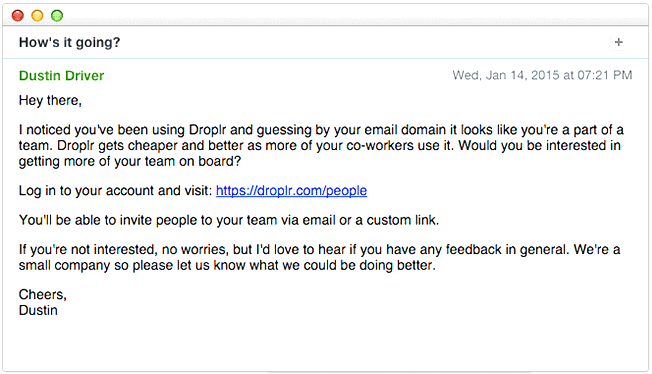Click the plus icon beside the subject
The image size is (652, 374).
[619, 42]
